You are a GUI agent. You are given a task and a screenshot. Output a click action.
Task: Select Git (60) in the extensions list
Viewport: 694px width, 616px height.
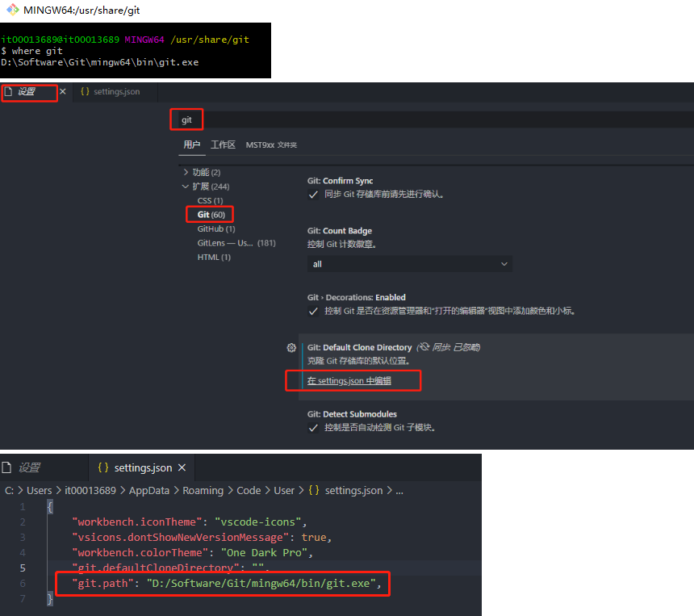pos(209,214)
